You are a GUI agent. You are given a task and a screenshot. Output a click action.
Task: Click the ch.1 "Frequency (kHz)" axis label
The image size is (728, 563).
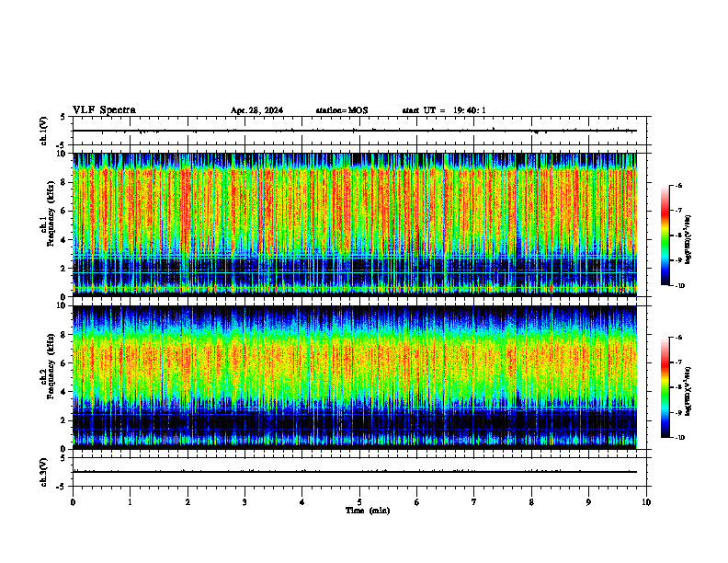click(51, 214)
